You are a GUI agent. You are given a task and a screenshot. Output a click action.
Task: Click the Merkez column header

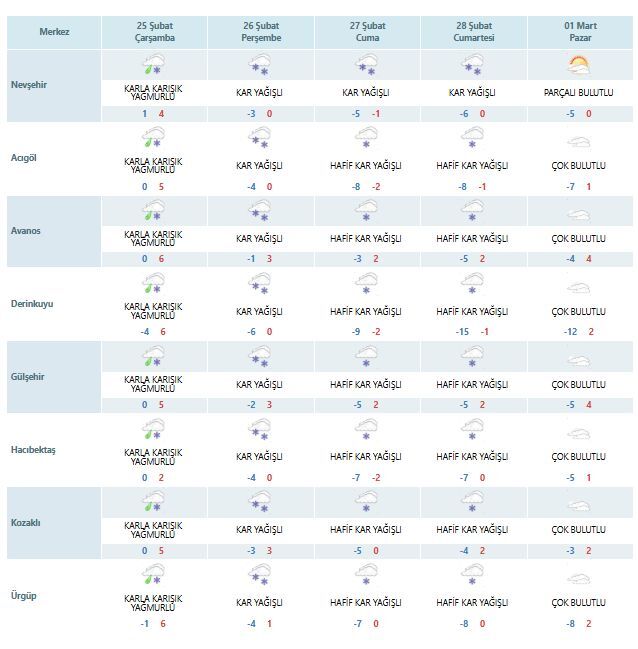tap(54, 31)
